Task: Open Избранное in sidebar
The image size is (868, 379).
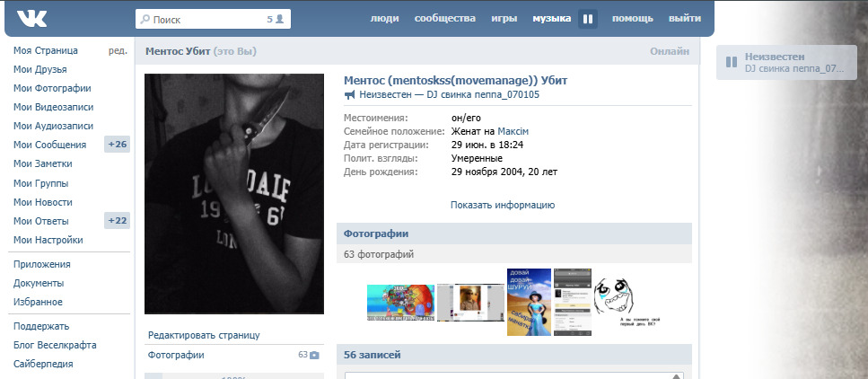Action: pos(38,302)
